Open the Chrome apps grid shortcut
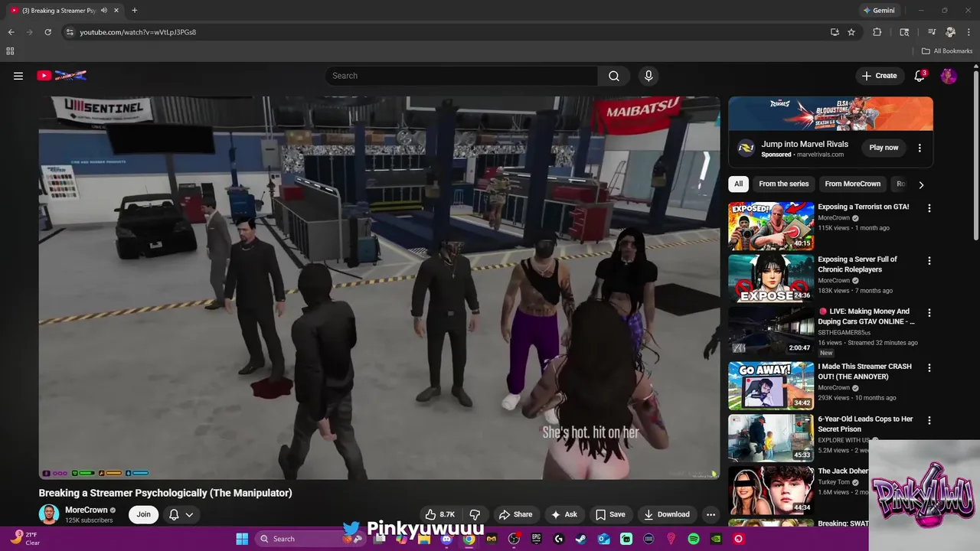Viewport: 980px width, 551px height. pos(10,51)
